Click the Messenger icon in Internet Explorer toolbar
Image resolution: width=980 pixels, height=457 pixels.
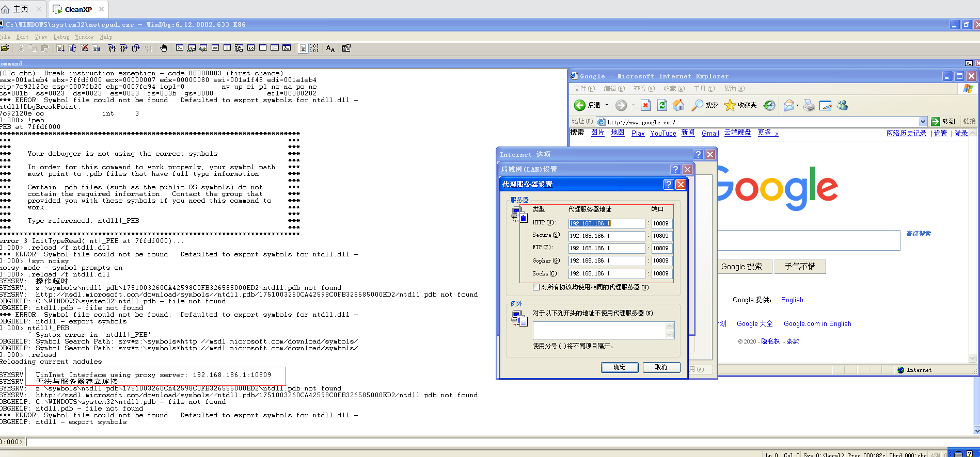[843, 105]
